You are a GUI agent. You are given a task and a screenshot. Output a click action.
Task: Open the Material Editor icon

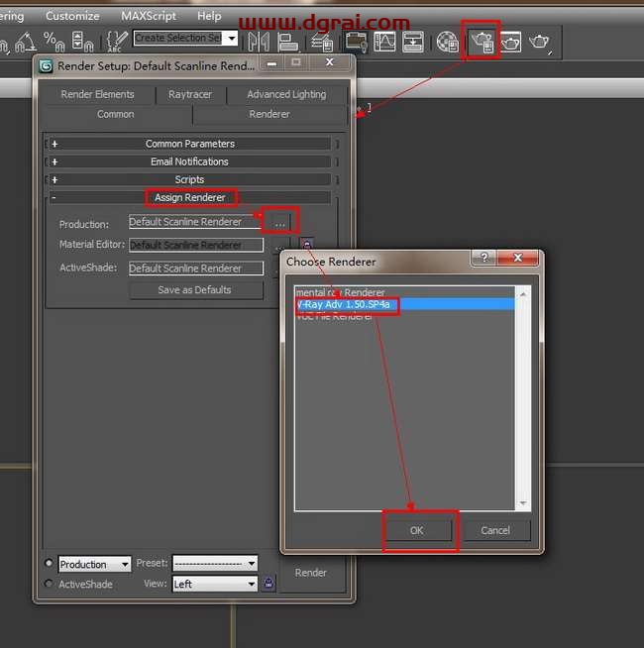(x=448, y=42)
